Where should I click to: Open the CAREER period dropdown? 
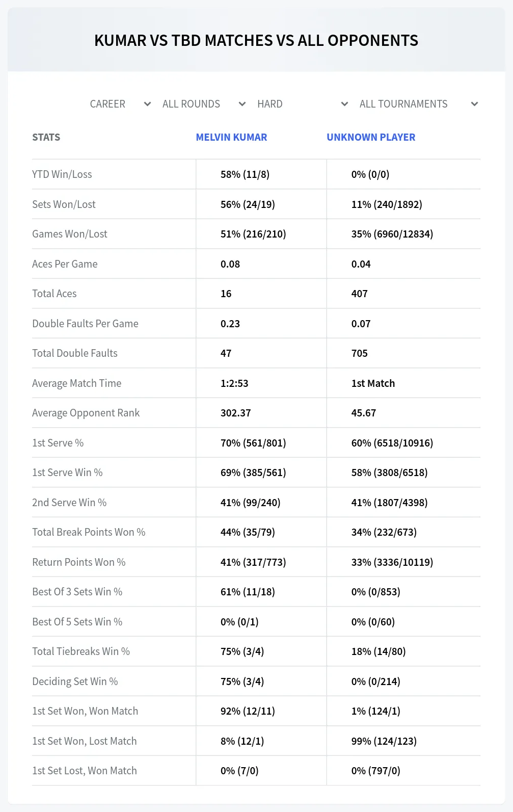pyautogui.click(x=120, y=104)
